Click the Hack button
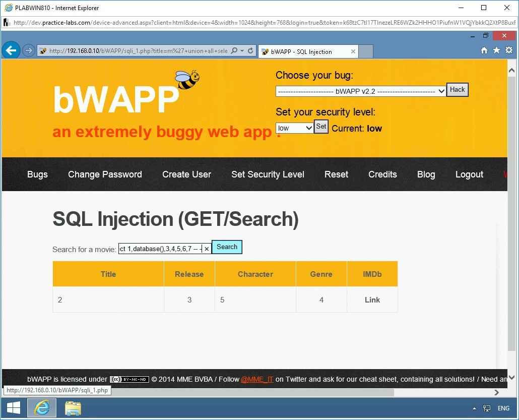Viewport: 519px width, 420px height. click(x=457, y=90)
